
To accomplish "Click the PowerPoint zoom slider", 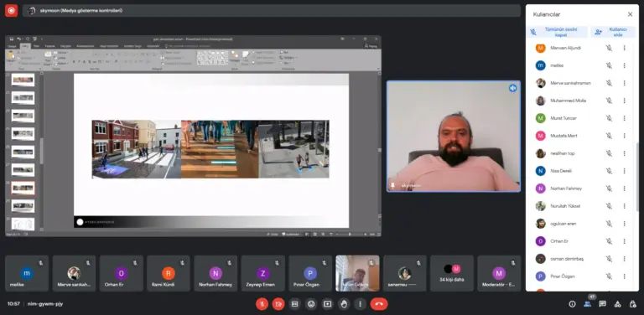I will coord(350,235).
